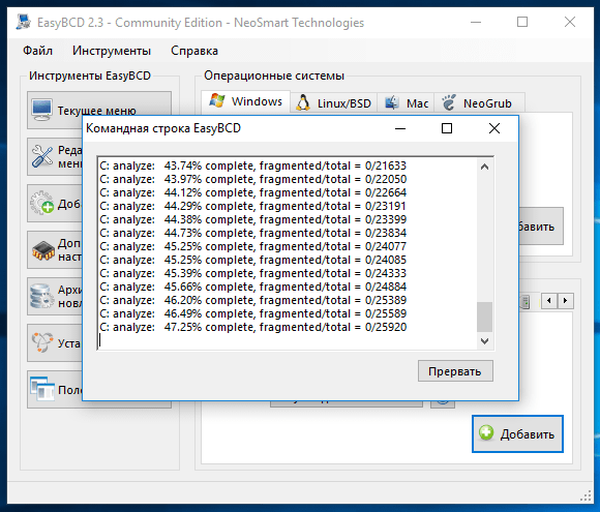This screenshot has width=600, height=512.
Task: Click the wrench-and-screwdriver edit menu icon in sidebar
Action: [42, 156]
